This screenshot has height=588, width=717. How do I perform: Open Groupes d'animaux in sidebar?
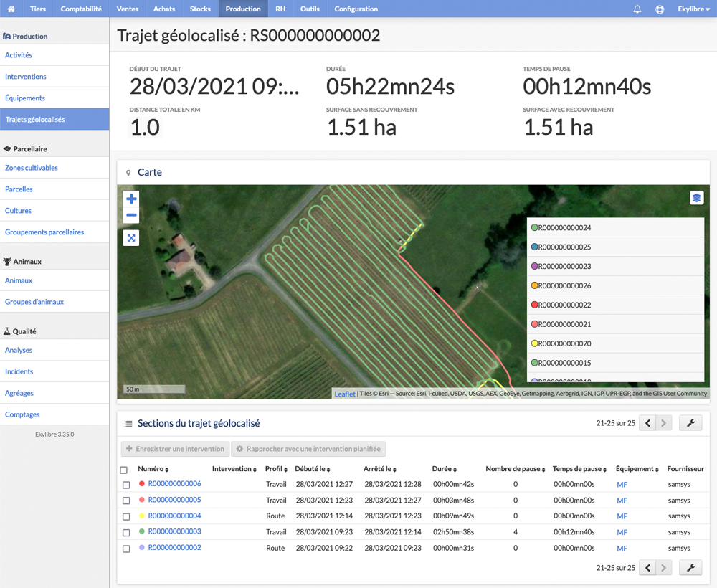point(34,302)
